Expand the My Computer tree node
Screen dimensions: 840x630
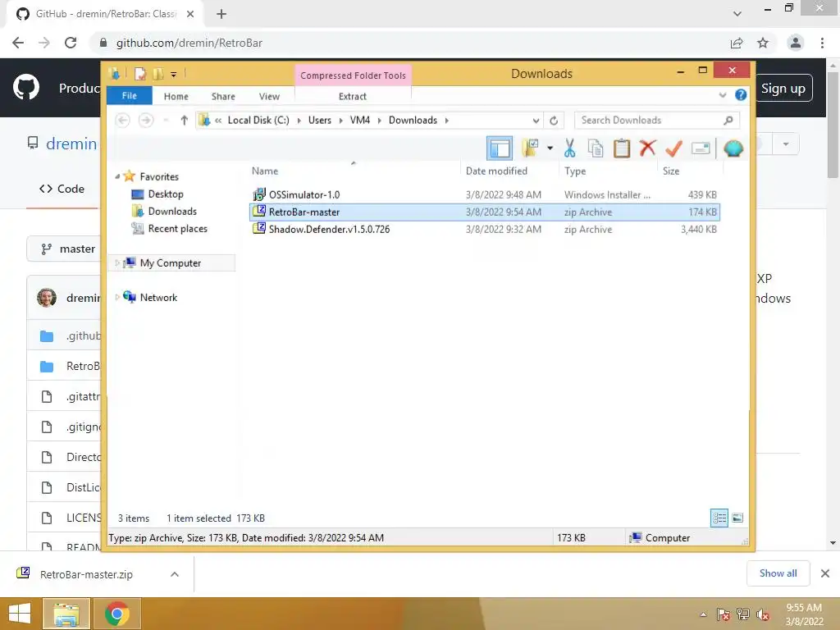[x=117, y=263]
